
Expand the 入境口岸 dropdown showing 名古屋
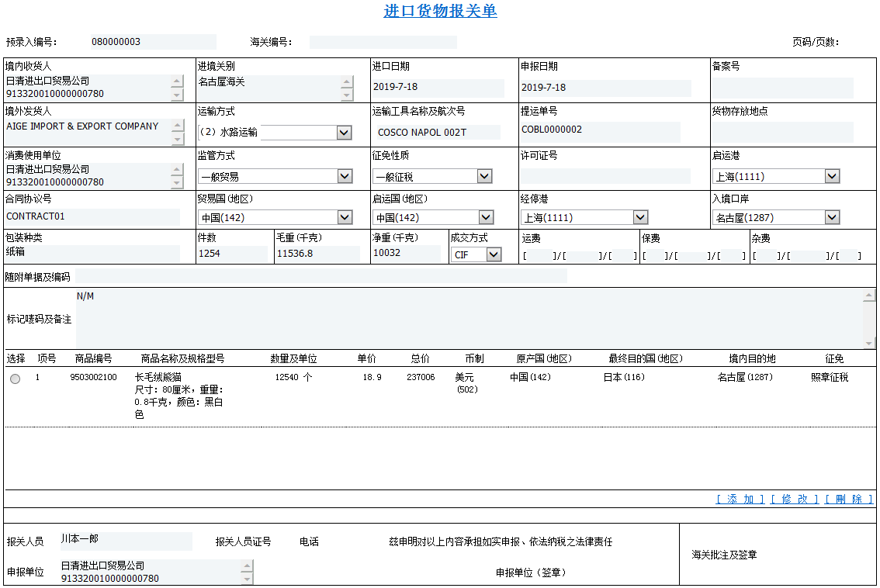[832, 217]
